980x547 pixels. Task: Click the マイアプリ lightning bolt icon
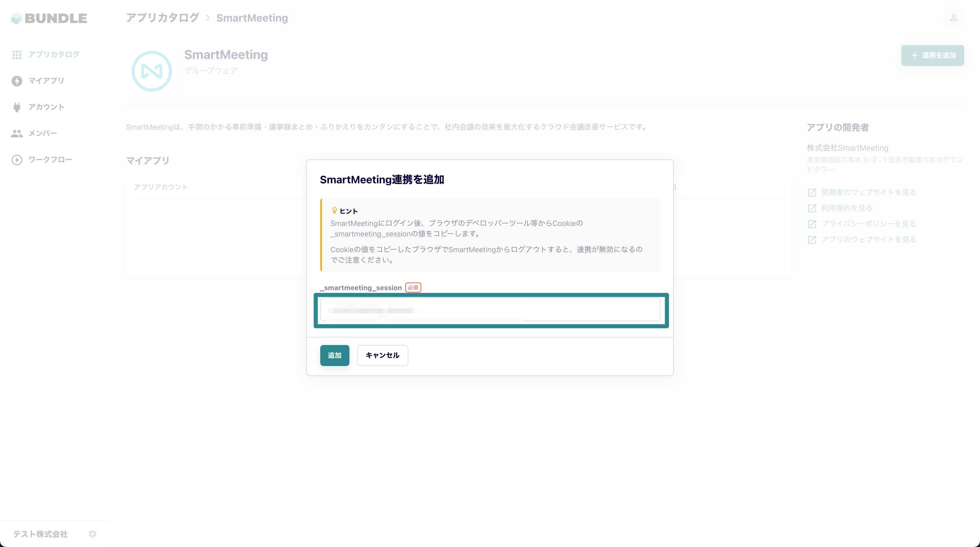pyautogui.click(x=17, y=81)
